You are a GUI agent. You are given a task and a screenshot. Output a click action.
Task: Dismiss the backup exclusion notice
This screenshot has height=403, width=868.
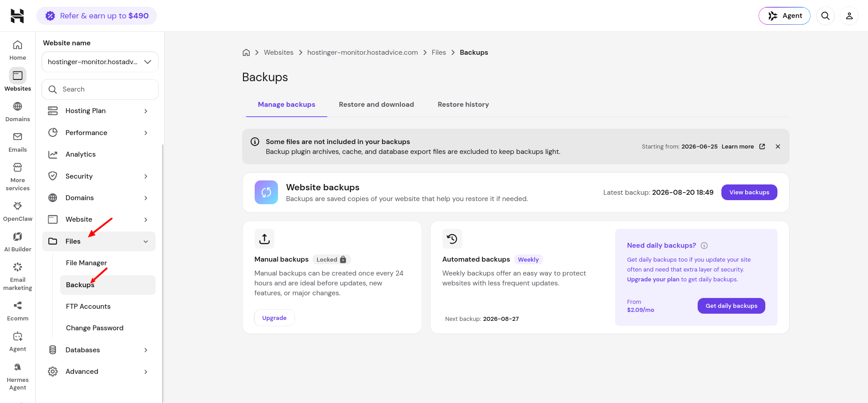(778, 147)
